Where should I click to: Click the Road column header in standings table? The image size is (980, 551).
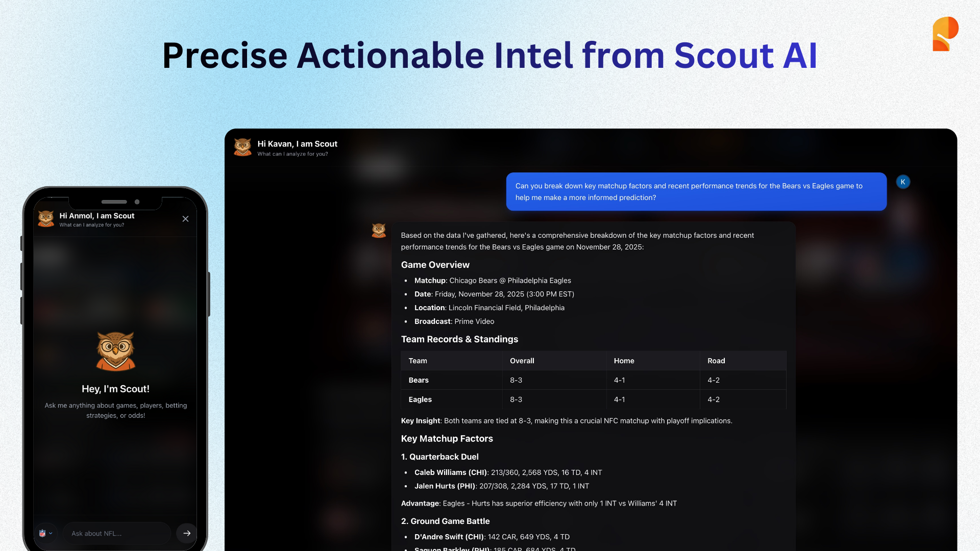[x=716, y=360]
